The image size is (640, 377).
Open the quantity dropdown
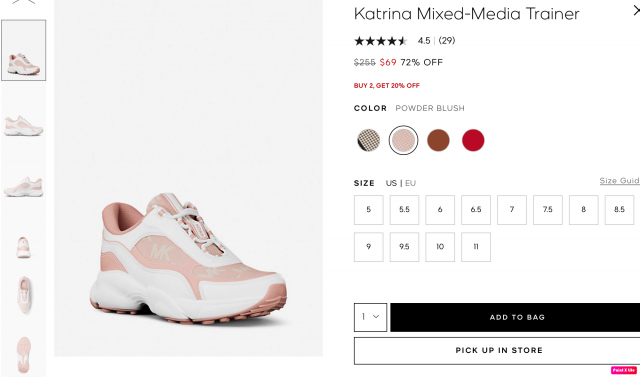tap(370, 317)
